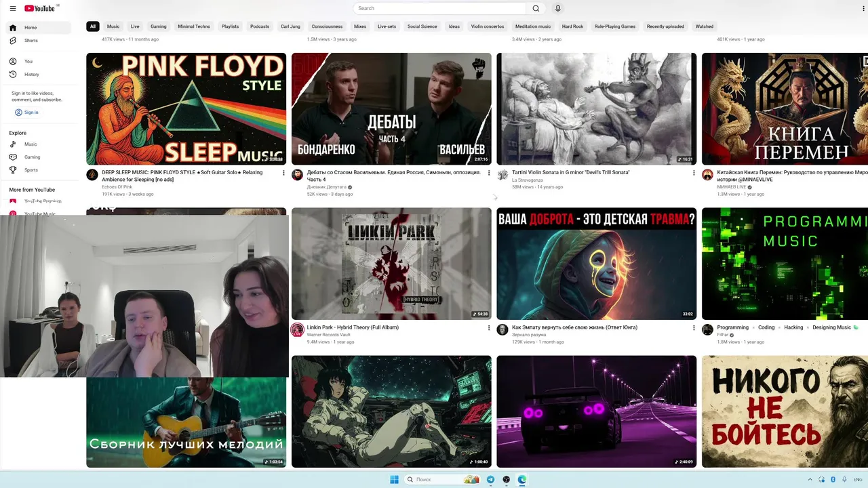Open Music under Explore
This screenshot has width=868, height=488.
(39, 144)
